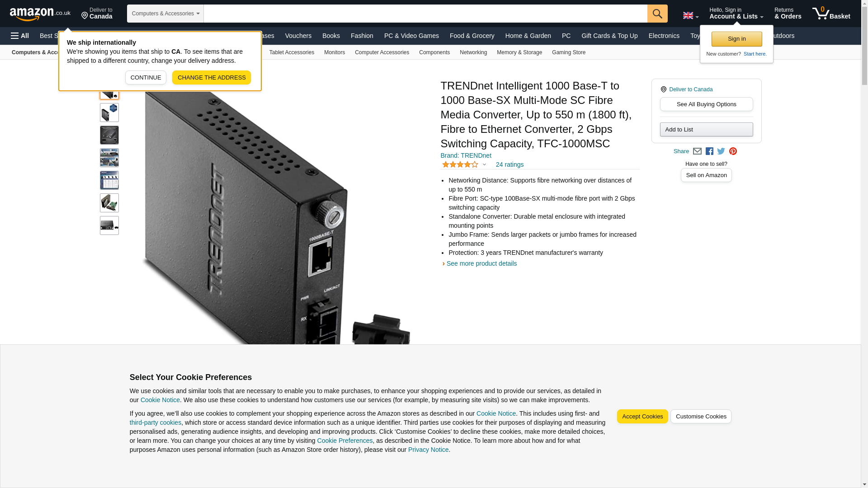The height and width of the screenshot is (488, 868).
Task: Share product on Twitter icon
Action: [721, 151]
